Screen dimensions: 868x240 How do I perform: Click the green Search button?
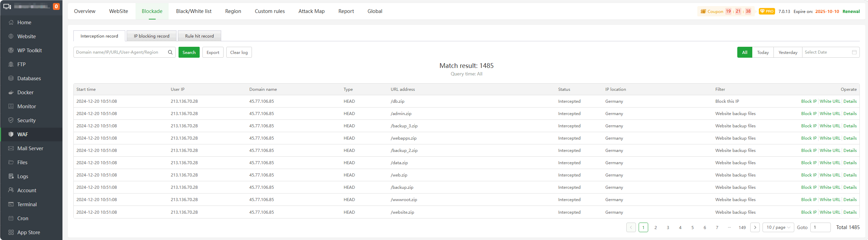(189, 52)
